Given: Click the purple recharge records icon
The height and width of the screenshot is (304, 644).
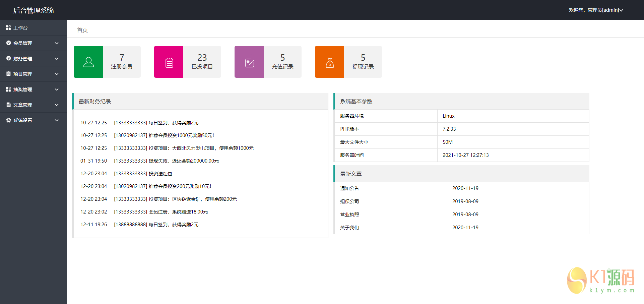Looking at the screenshot, I should coord(249,62).
